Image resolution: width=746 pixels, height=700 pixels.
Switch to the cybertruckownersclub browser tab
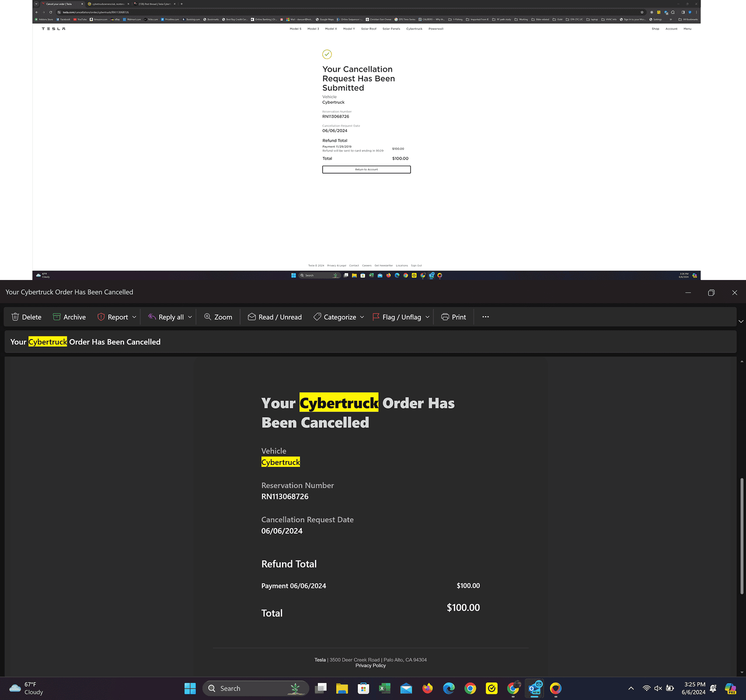point(108,4)
